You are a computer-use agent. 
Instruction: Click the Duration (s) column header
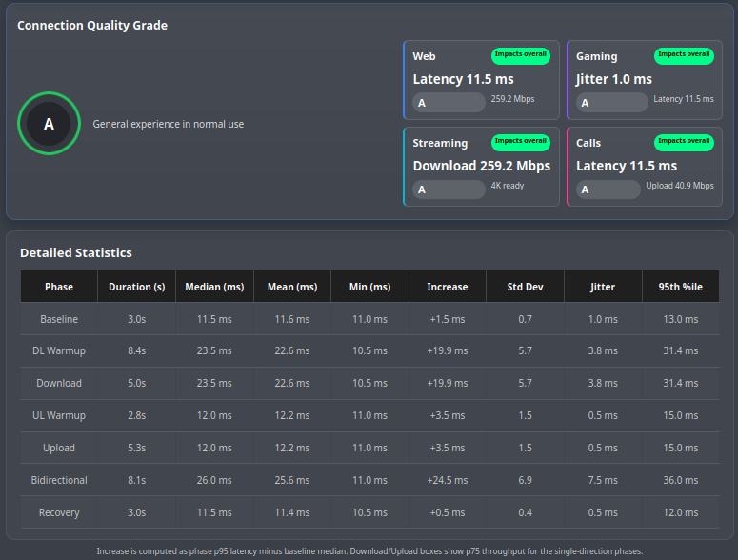[136, 286]
